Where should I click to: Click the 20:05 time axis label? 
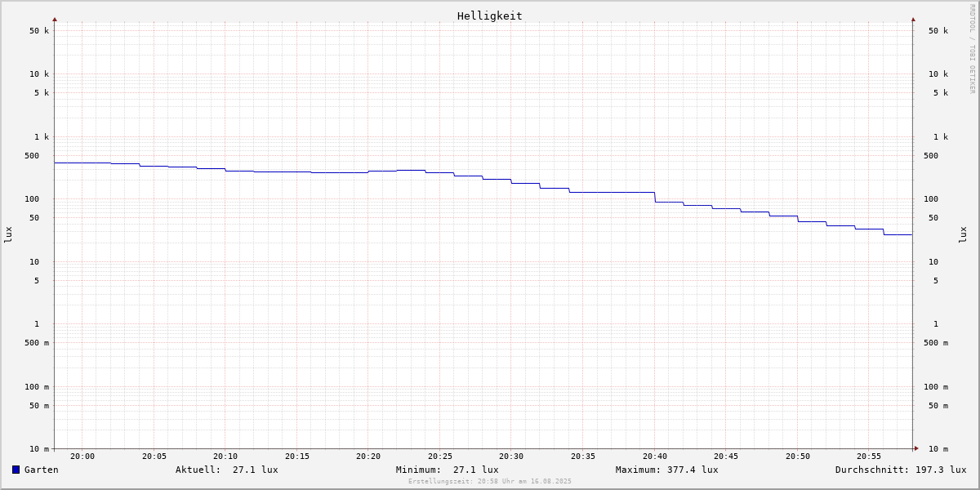point(154,457)
